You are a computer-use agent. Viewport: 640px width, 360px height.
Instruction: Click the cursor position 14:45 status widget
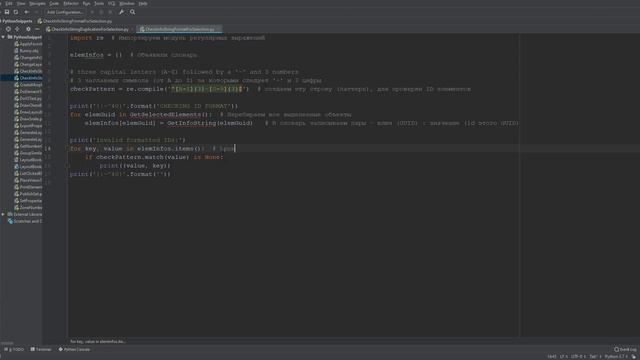[552, 356]
